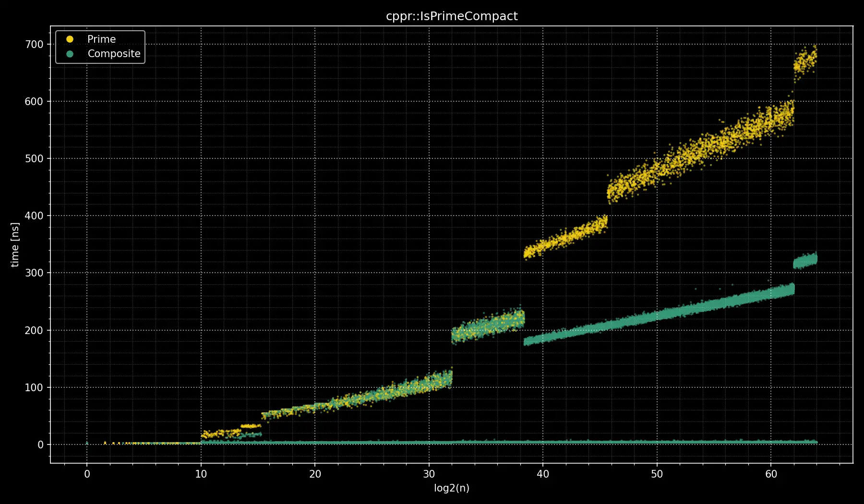Click the chart title cppr::IsPrimeCompact
864x504 pixels.
tap(452, 16)
